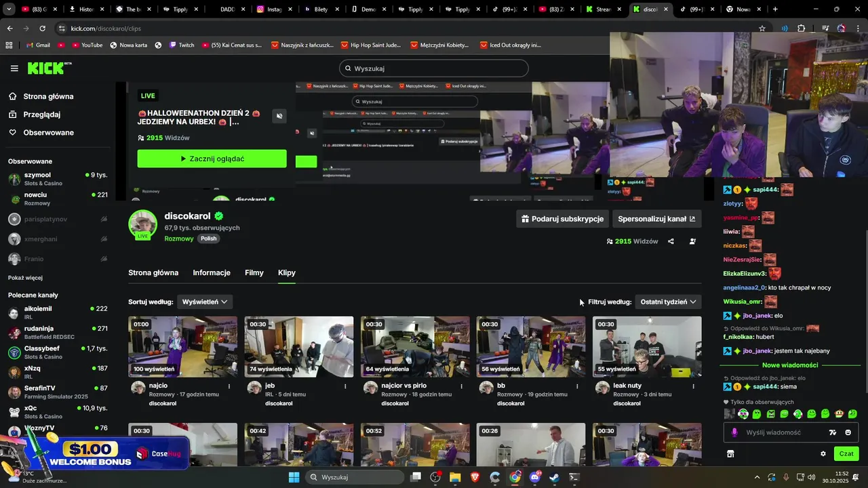
Task: Open options for najcio clip
Action: coord(229,386)
